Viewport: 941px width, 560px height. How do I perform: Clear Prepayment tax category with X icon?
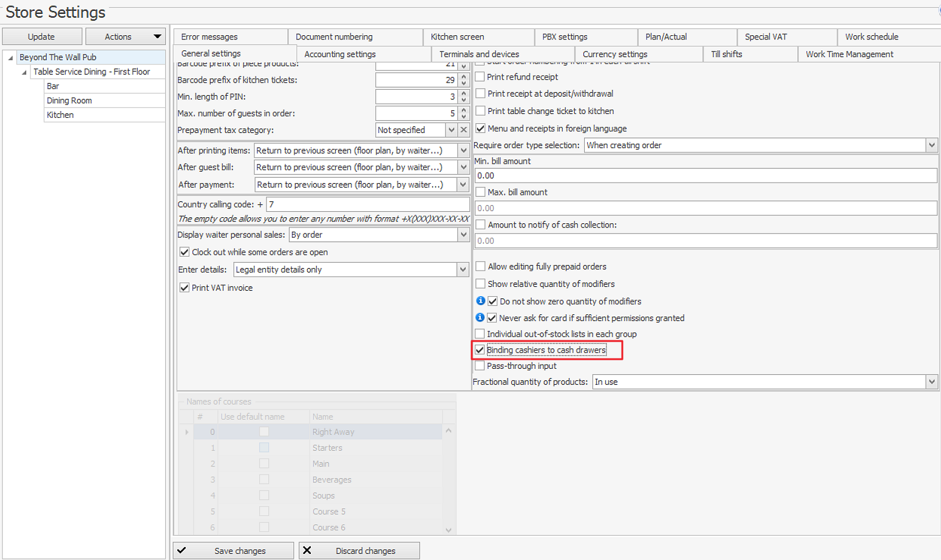(x=464, y=130)
